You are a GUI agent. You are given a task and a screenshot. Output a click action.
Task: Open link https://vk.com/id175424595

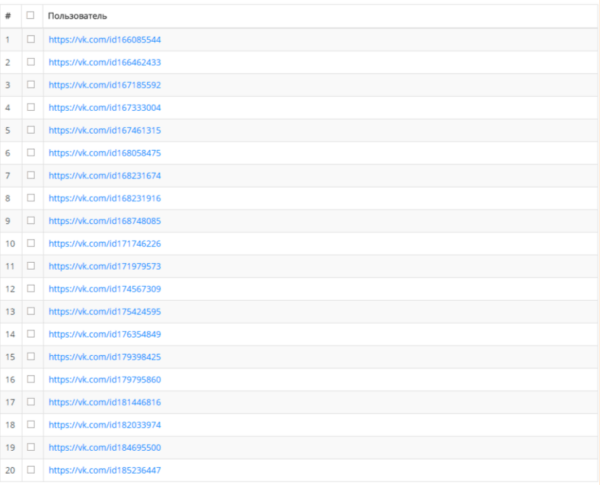104,312
